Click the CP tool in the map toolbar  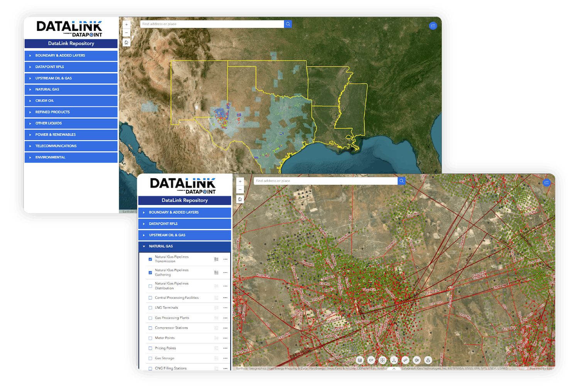[371, 360]
